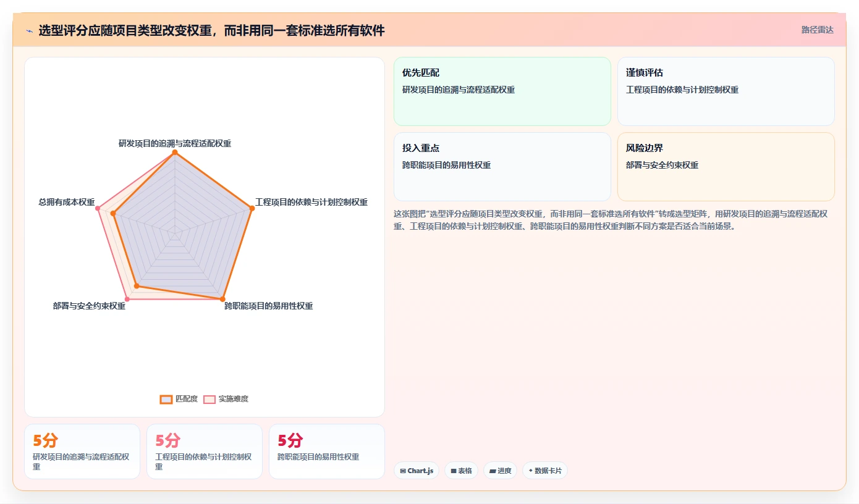
Task: Click the pink data point at 总拥有成本 vertex
Action: (x=98, y=209)
